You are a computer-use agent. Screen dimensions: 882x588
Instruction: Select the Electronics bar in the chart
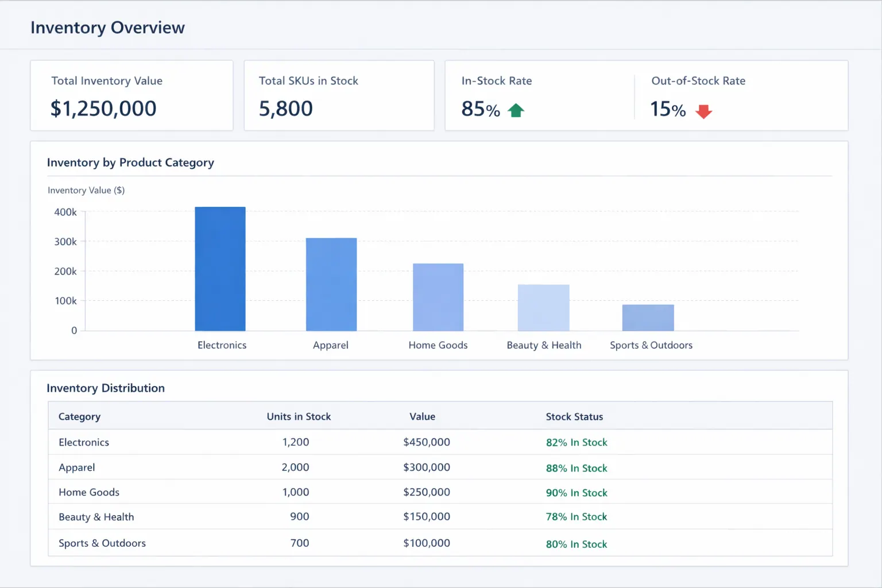[x=220, y=268]
